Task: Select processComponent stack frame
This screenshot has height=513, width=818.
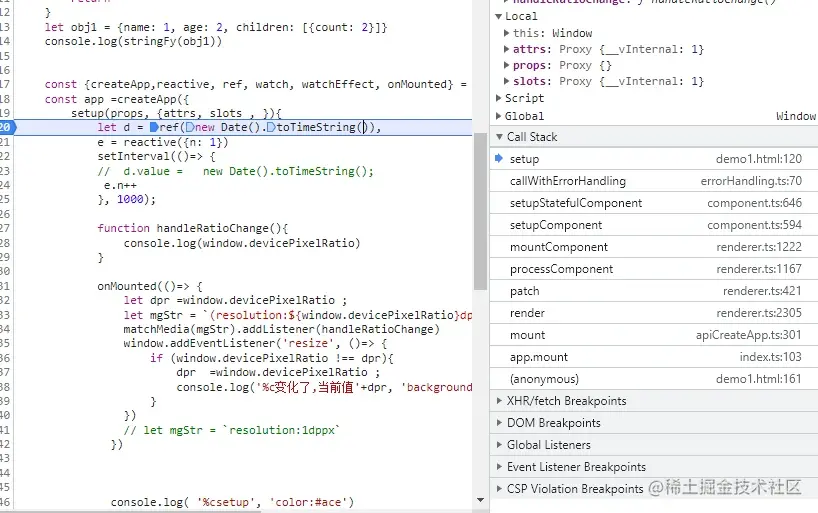Action: [x=654, y=269]
